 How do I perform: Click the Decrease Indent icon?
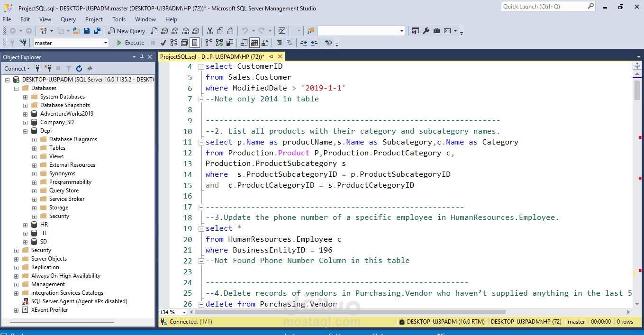[304, 43]
